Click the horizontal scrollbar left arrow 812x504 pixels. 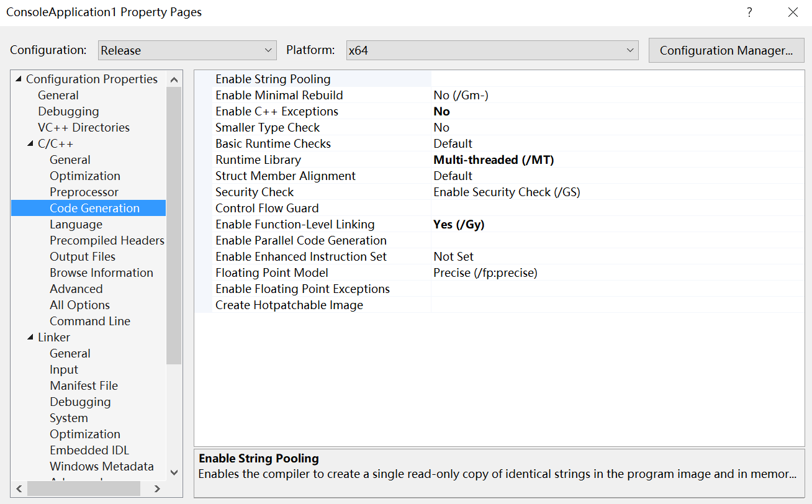coord(19,488)
